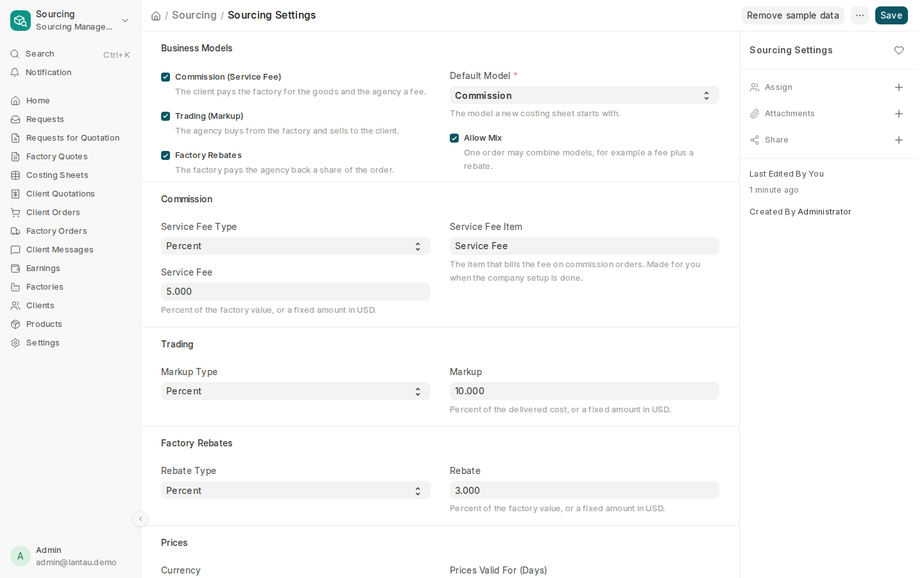Toggle Trading (Markup) checkbox
Image resolution: width=924 pixels, height=578 pixels.
[x=166, y=116]
